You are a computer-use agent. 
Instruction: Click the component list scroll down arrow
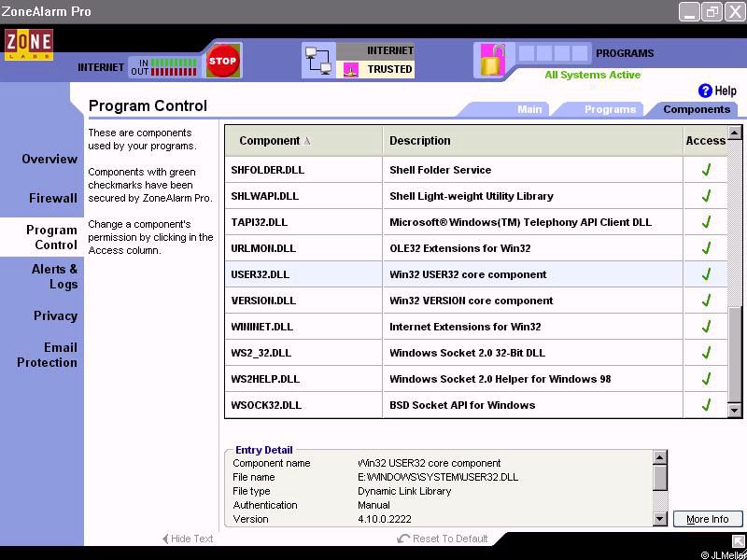click(734, 410)
